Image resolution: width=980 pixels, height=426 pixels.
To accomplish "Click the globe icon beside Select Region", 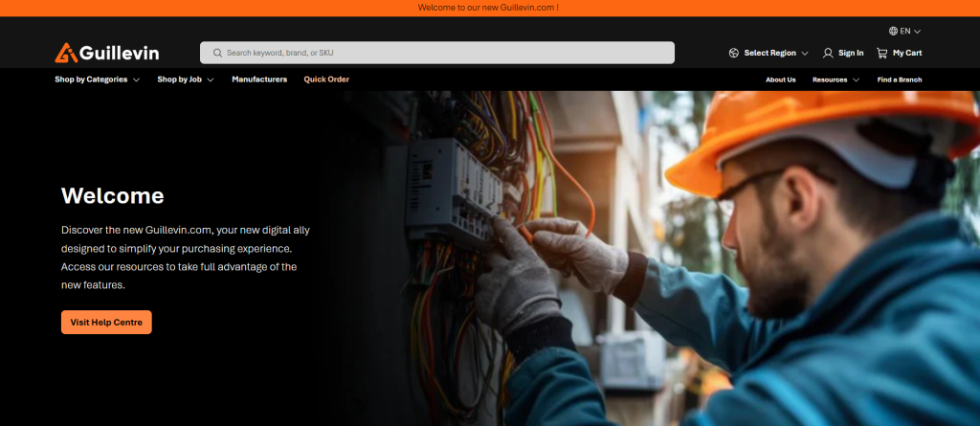I will tap(733, 53).
